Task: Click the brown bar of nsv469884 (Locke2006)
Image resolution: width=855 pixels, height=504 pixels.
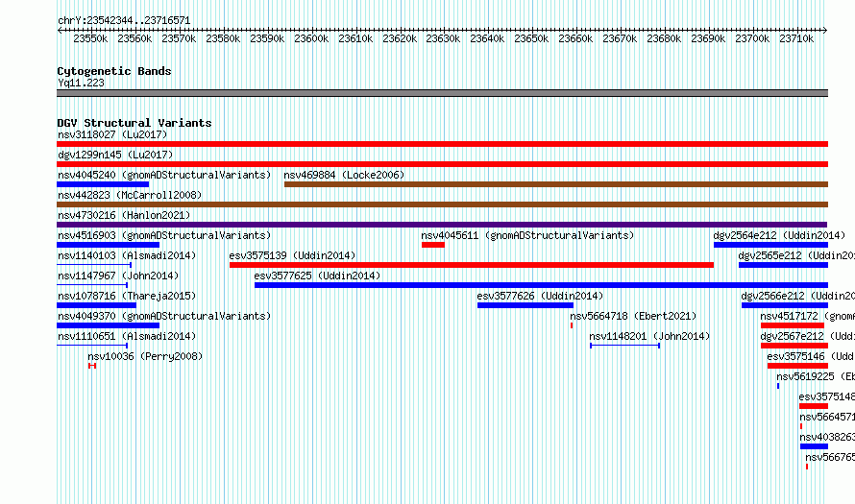Action: (556, 184)
